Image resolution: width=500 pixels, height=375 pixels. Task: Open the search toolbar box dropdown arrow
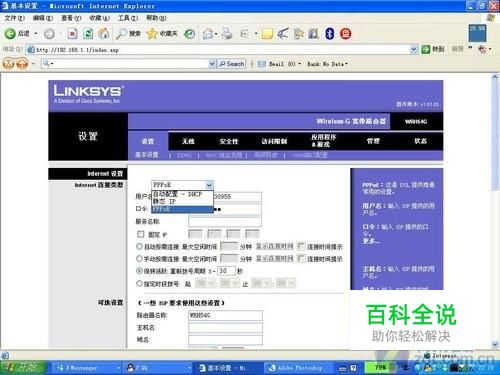pos(212,64)
